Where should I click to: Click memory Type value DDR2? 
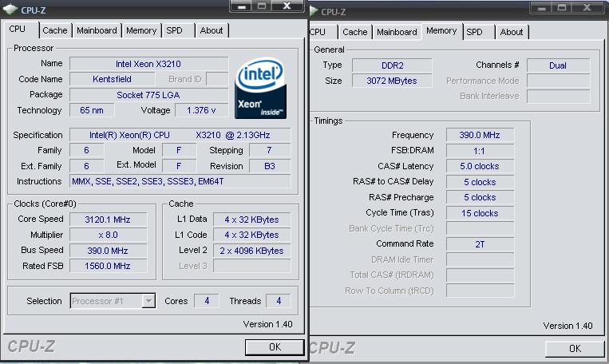tap(392, 65)
